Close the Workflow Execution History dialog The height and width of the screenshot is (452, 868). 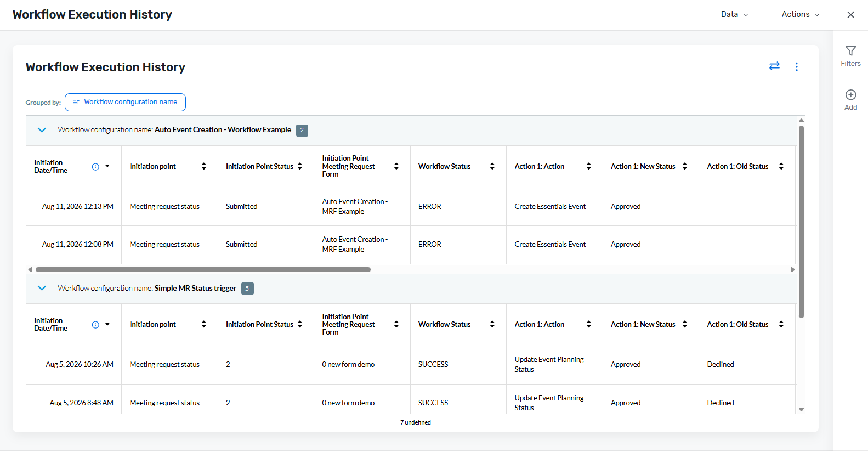(x=850, y=15)
